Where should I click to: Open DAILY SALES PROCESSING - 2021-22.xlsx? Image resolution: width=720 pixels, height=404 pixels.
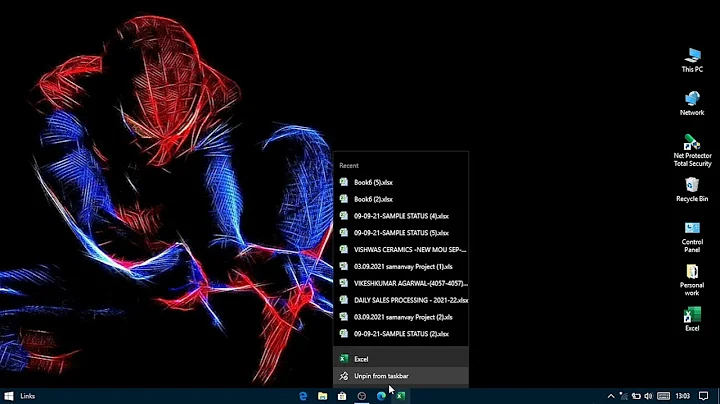coord(400,300)
